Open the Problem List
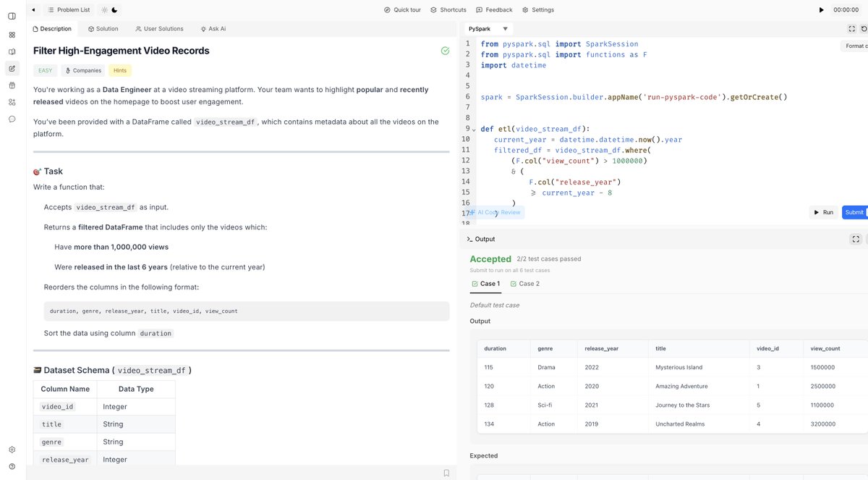The height and width of the screenshot is (480, 868). (69, 10)
